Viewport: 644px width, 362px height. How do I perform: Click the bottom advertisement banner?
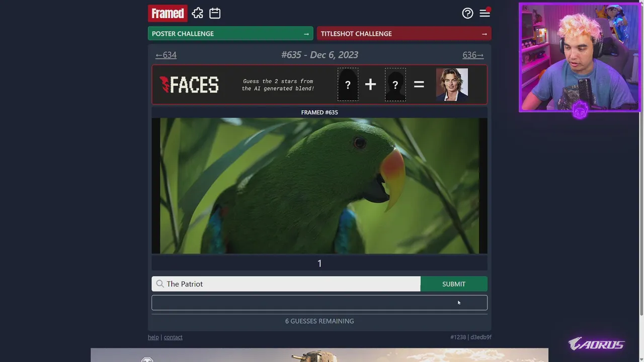(319, 355)
